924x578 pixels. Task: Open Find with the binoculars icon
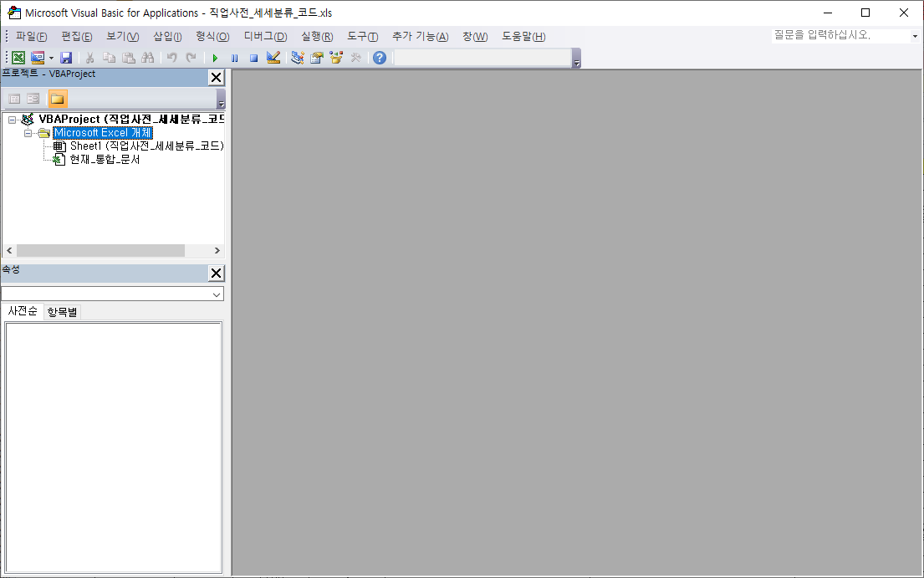coord(148,58)
